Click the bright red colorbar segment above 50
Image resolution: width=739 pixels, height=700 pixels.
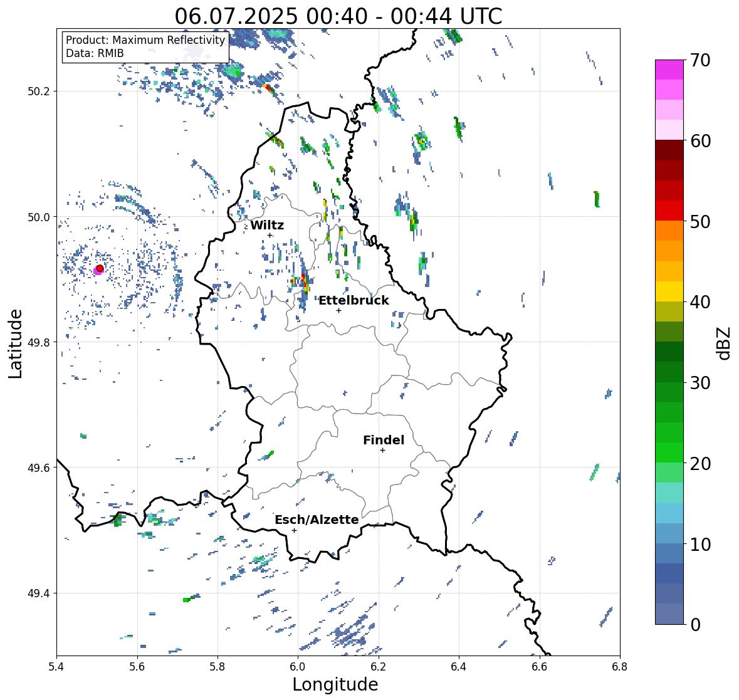coord(669,211)
